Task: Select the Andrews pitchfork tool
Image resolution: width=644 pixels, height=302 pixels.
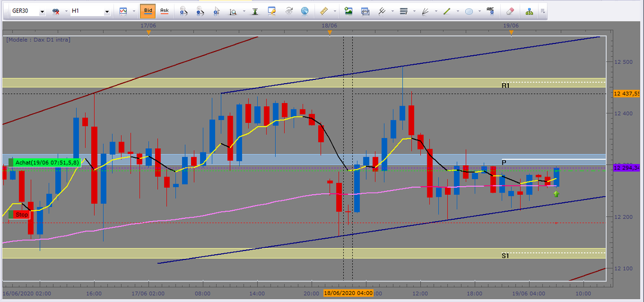Action: pyautogui.click(x=383, y=11)
